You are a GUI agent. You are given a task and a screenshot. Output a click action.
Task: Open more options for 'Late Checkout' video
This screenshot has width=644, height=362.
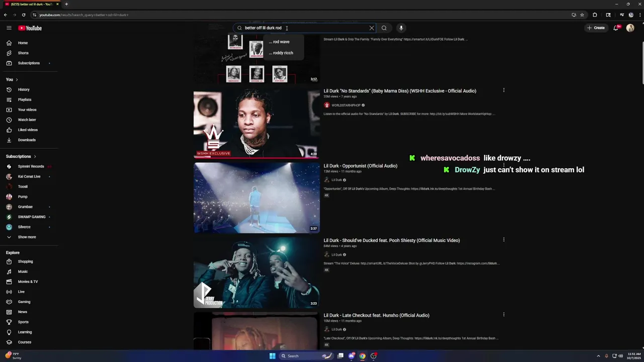click(x=504, y=315)
